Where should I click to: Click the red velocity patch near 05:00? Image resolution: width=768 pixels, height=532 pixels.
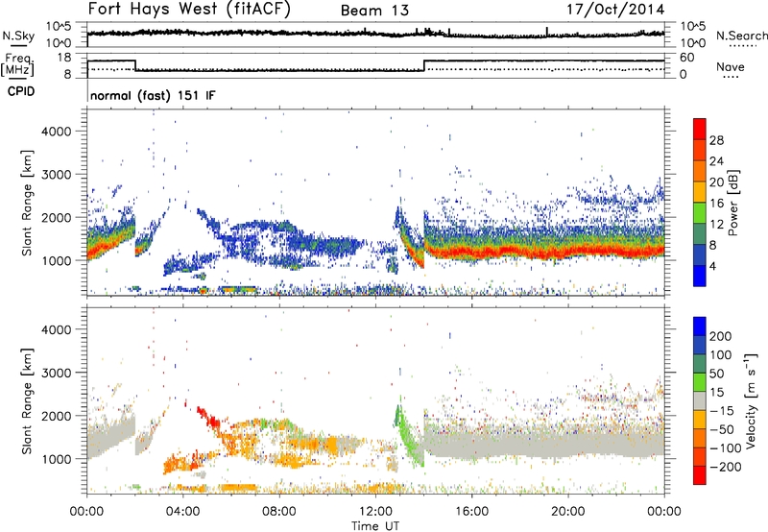coord(209,418)
